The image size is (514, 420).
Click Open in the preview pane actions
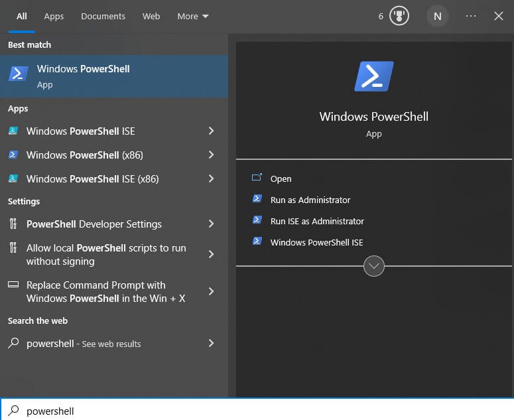pos(281,178)
